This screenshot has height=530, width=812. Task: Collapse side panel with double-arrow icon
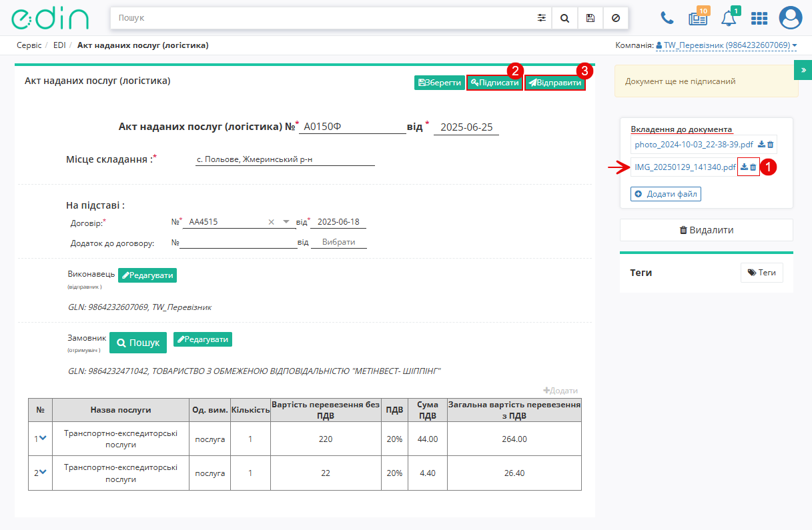point(803,69)
